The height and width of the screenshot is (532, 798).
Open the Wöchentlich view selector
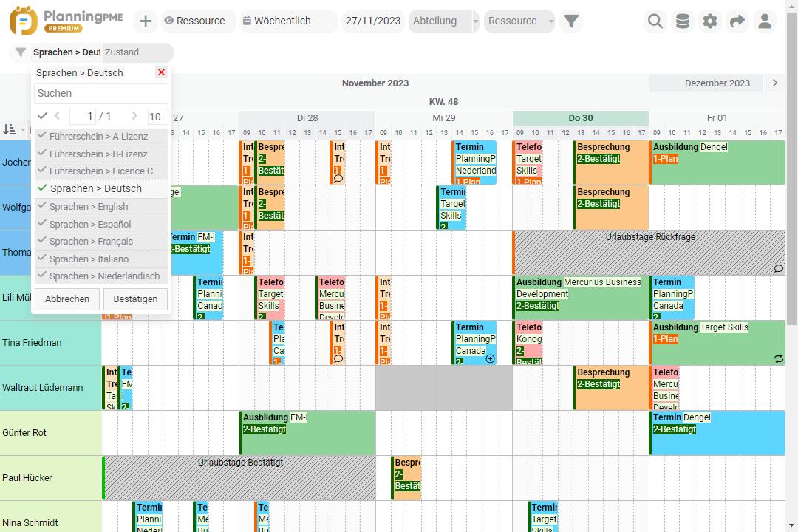pos(288,21)
